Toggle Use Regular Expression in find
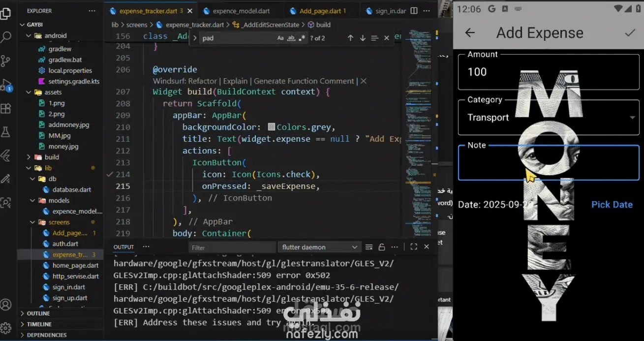Image resolution: width=644 pixels, height=341 pixels. 302,38
